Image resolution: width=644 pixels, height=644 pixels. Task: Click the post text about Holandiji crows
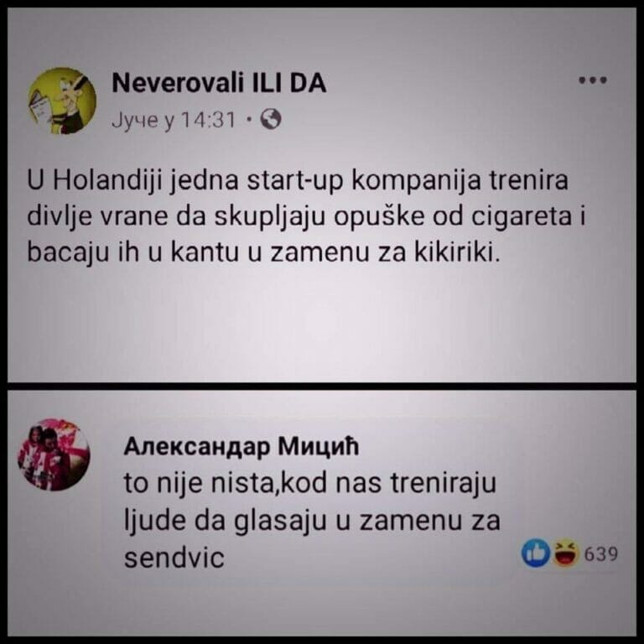pyautogui.click(x=306, y=216)
